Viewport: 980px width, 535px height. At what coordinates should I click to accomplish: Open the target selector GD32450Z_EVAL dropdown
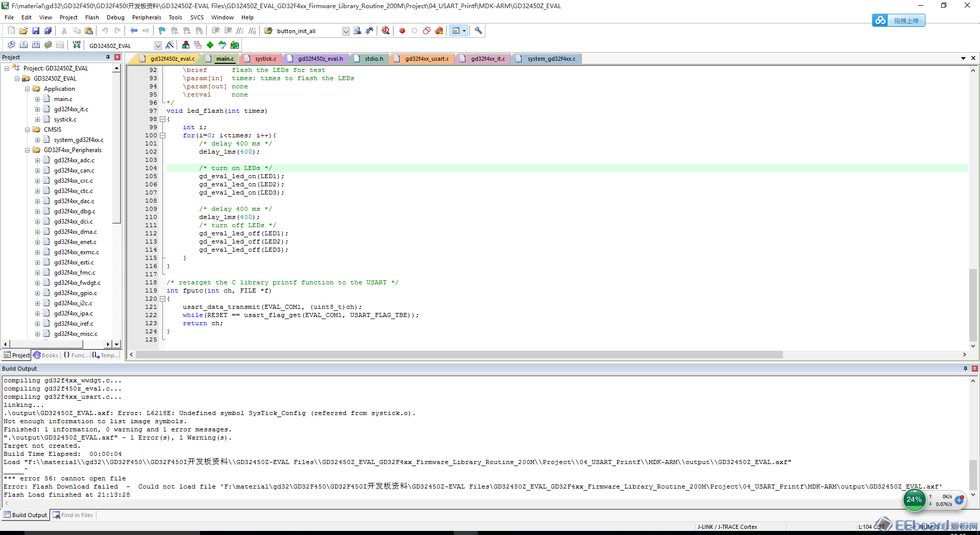pyautogui.click(x=158, y=45)
